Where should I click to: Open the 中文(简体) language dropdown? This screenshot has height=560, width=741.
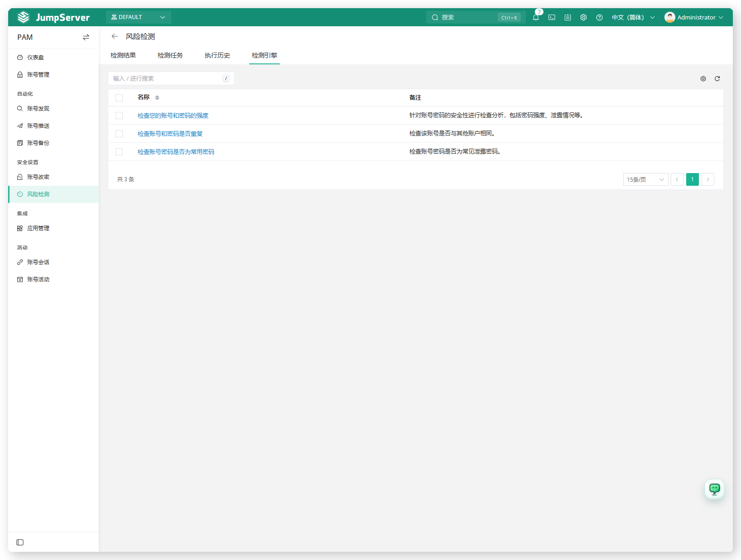tap(633, 17)
